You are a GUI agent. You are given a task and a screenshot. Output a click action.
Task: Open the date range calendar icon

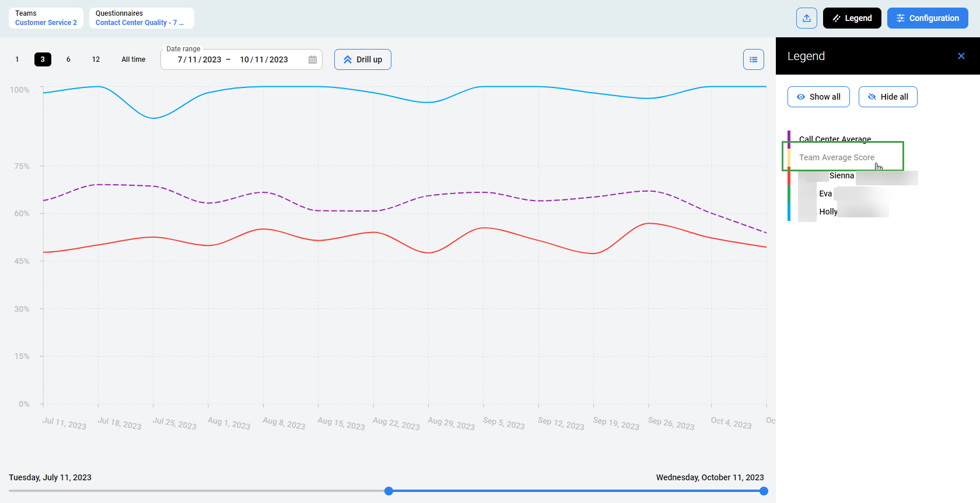coord(313,59)
